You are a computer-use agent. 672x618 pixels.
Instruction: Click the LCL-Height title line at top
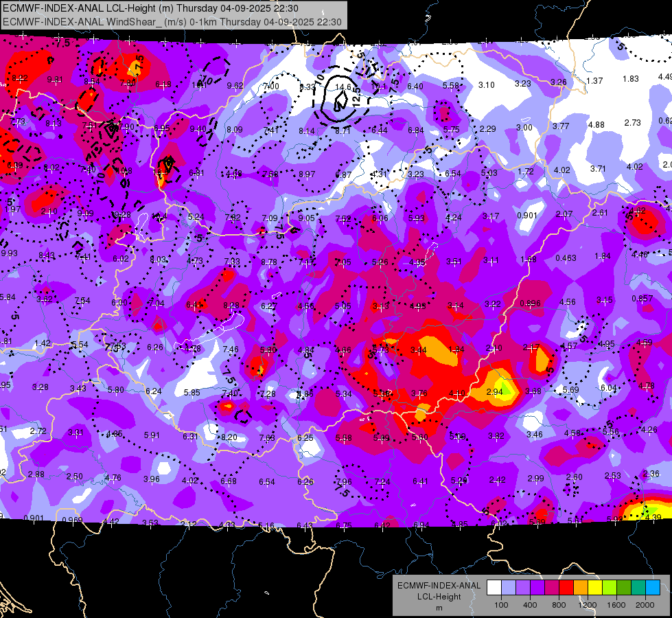(150, 8)
